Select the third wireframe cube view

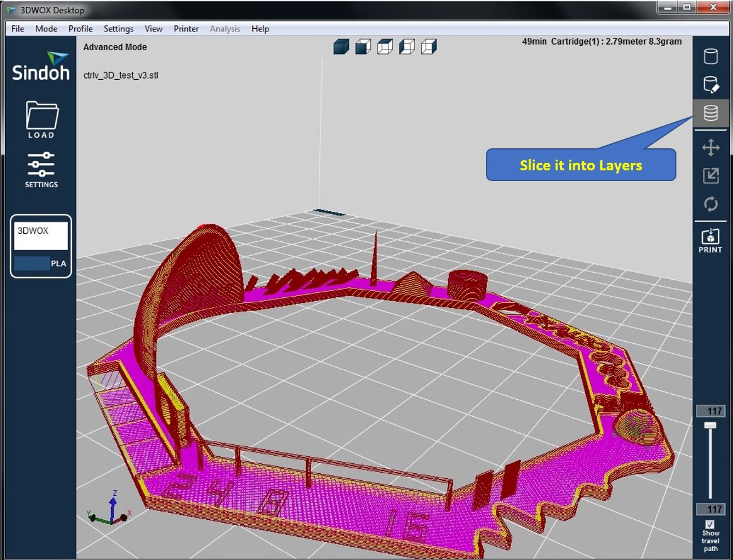[385, 47]
